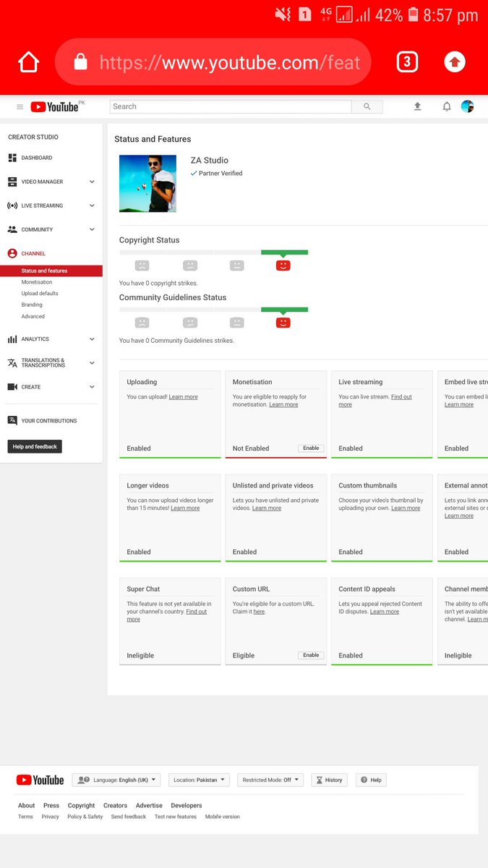Expand the Translations & Transcriptions section
The width and height of the screenshot is (488, 868).
click(x=92, y=362)
